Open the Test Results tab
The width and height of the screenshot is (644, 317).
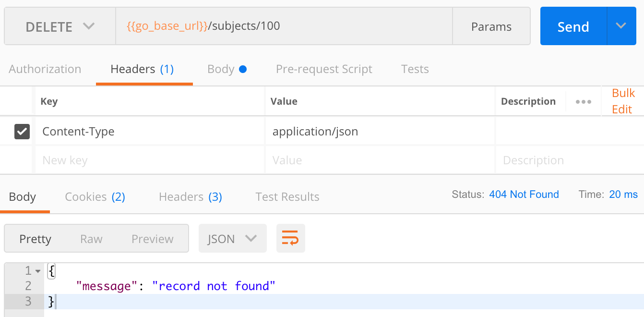(287, 197)
